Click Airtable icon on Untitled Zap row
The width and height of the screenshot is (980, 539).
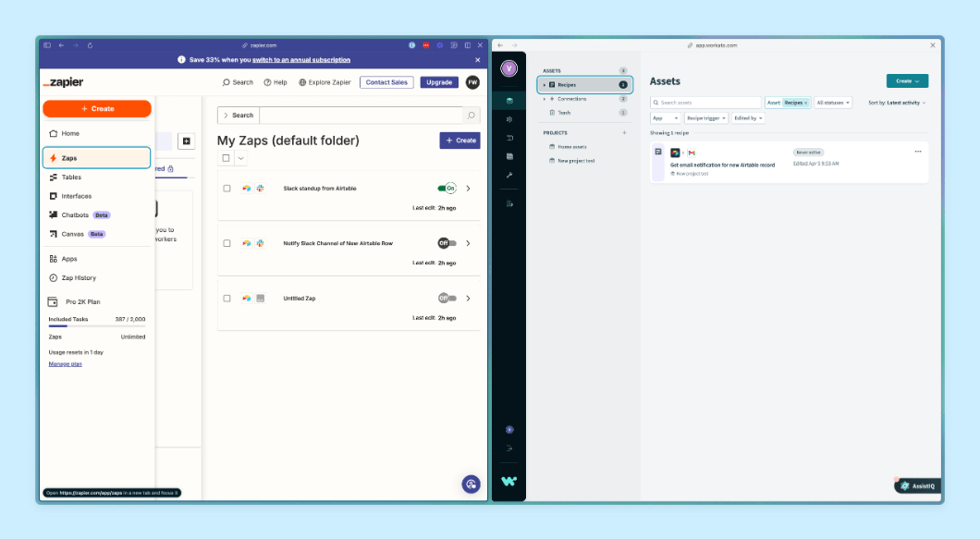[247, 299]
